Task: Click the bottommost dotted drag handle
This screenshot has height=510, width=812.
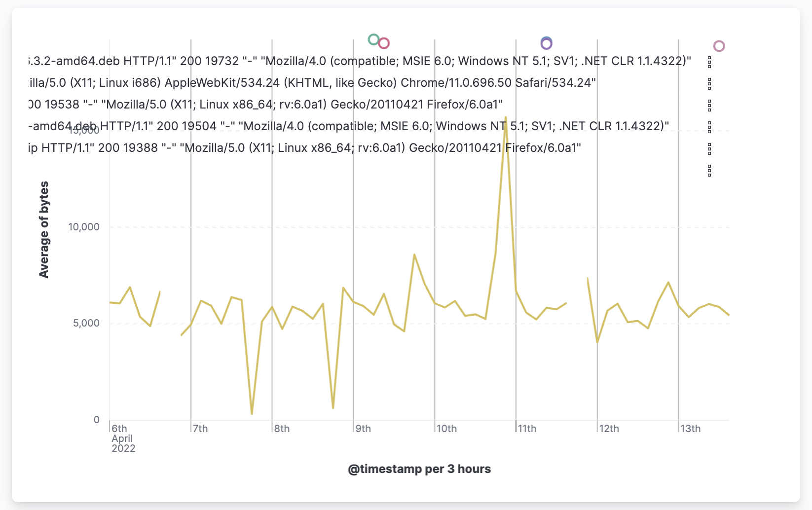Action: [x=709, y=170]
